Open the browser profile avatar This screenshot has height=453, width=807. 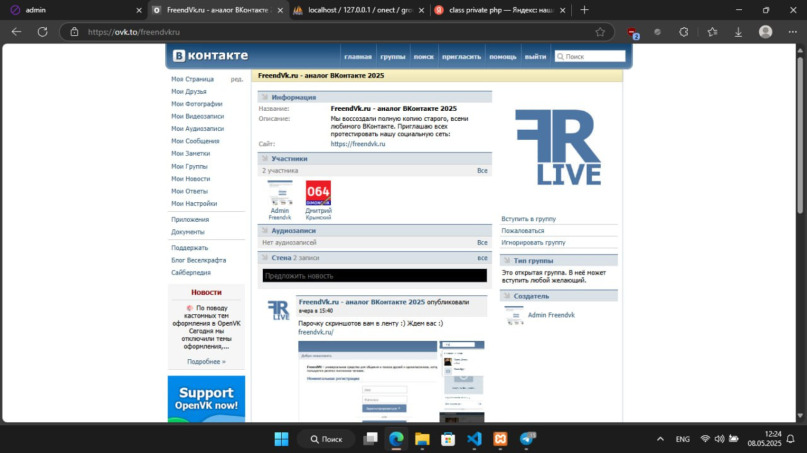point(765,32)
